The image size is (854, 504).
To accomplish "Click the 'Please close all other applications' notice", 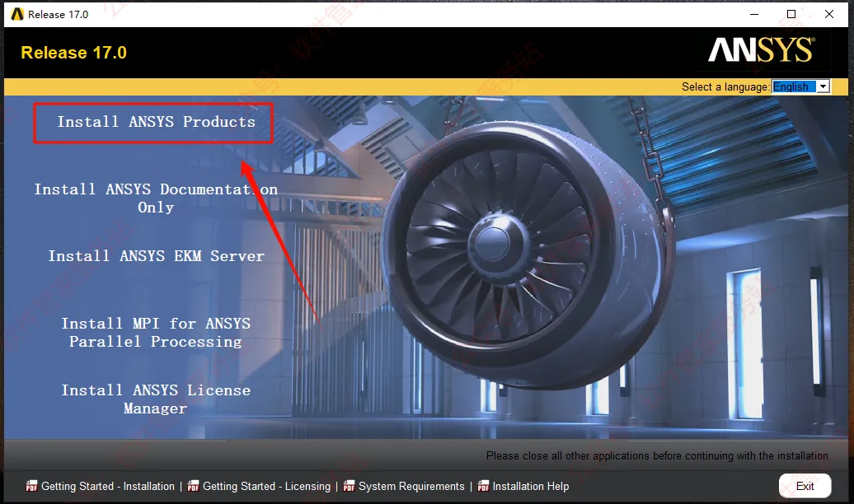I will (659, 455).
